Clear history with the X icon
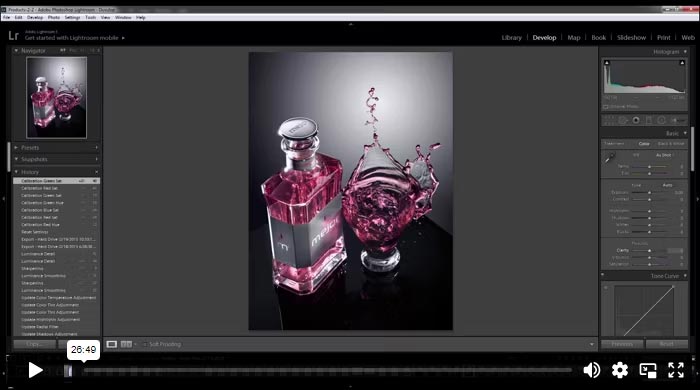Image resolution: width=700 pixels, height=390 pixels. (96, 172)
